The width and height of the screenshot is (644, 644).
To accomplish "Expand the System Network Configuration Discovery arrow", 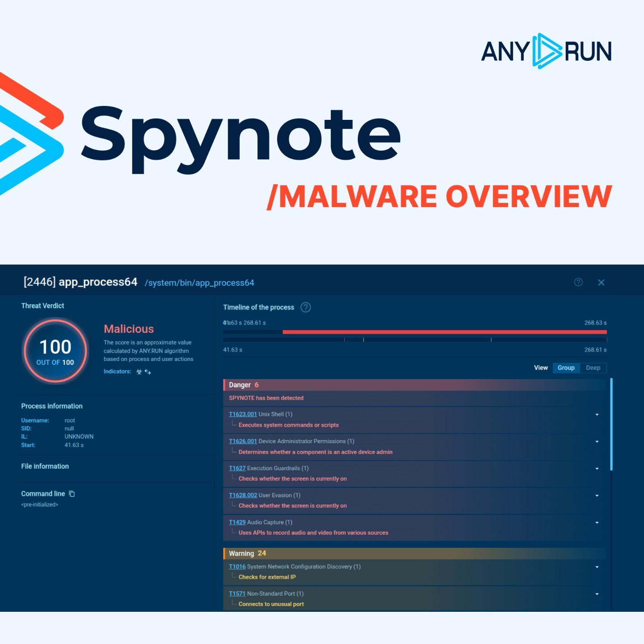I will pyautogui.click(x=597, y=567).
